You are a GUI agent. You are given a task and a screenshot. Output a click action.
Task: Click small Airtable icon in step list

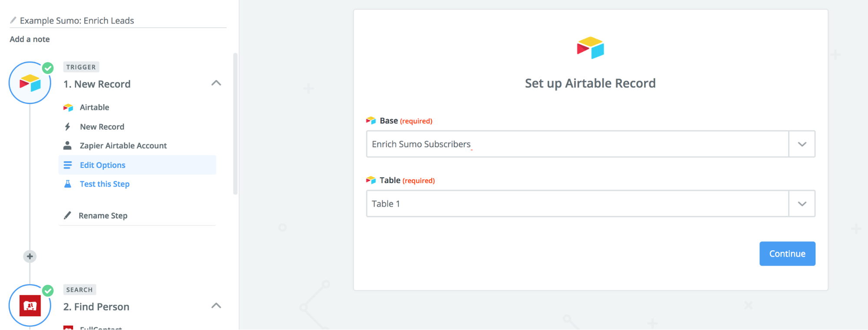coord(68,108)
